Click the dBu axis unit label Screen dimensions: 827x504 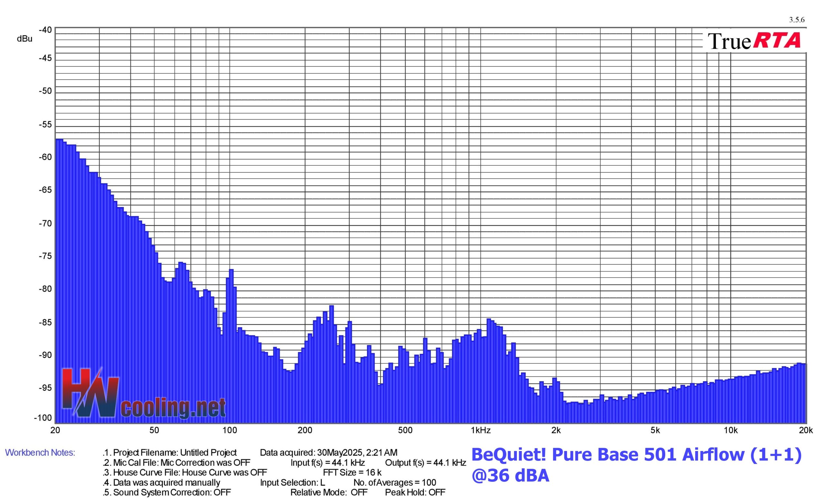click(25, 39)
